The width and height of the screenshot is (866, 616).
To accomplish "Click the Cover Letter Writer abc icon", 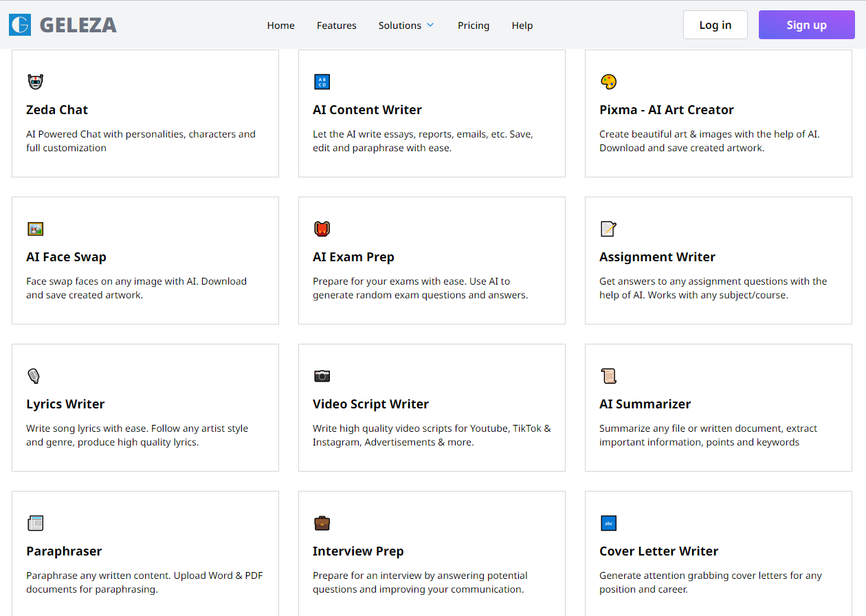I will click(x=608, y=523).
